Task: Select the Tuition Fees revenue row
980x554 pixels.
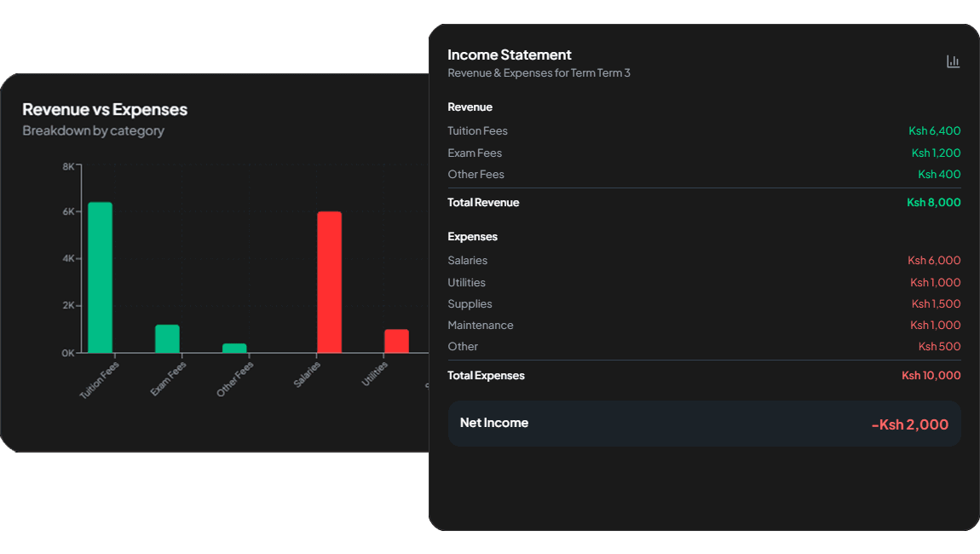Action: click(x=477, y=131)
